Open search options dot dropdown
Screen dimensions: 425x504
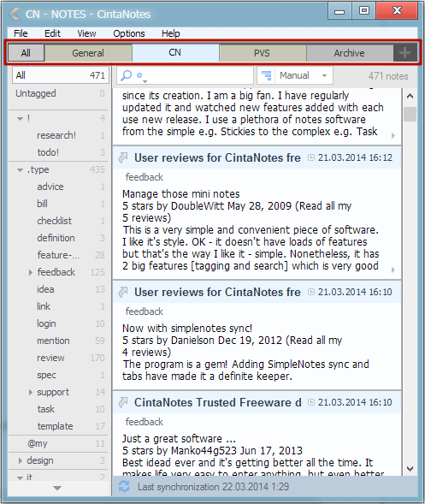(141, 76)
